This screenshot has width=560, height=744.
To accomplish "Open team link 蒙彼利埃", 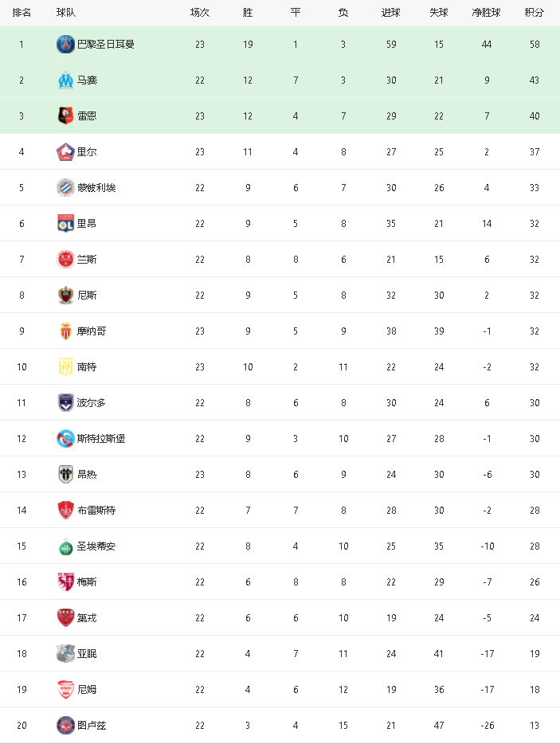I will coord(96,188).
